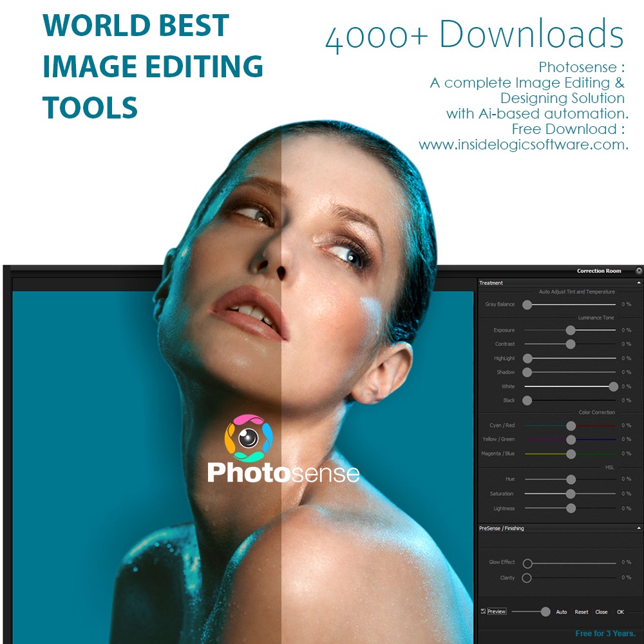Click the Contrast slider handle
This screenshot has height=644, width=644.
coord(570,344)
